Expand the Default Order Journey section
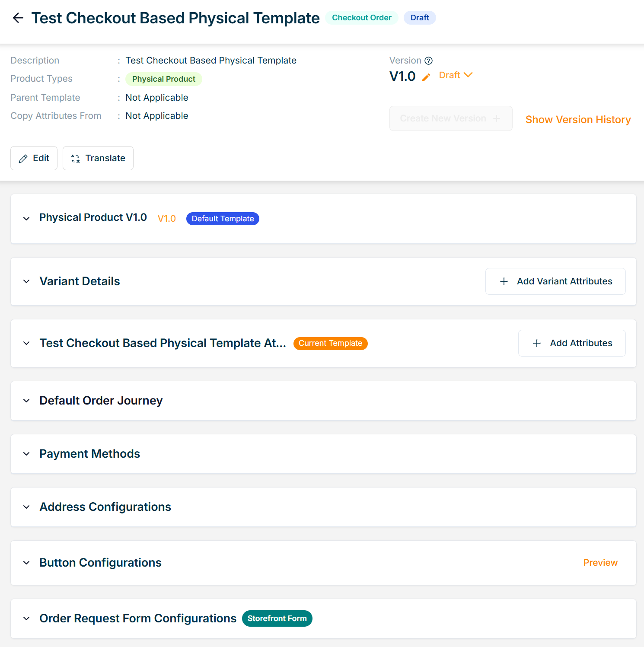This screenshot has width=644, height=647. click(x=26, y=401)
